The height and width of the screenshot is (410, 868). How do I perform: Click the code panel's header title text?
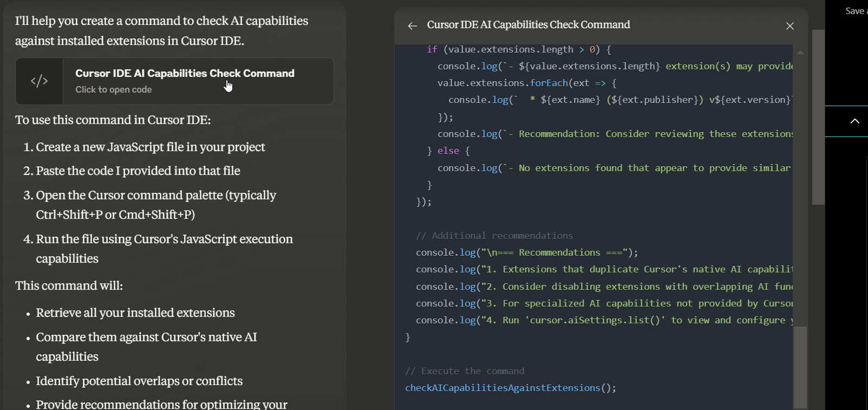[x=528, y=25]
